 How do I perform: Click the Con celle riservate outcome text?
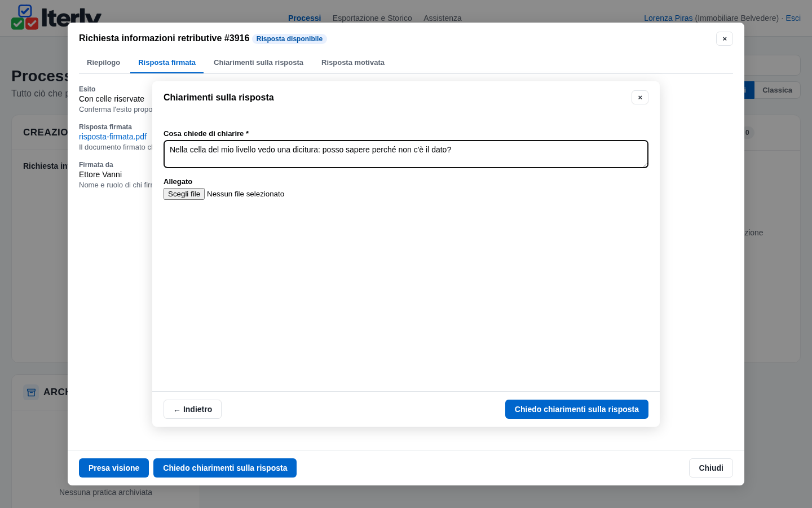point(112,99)
